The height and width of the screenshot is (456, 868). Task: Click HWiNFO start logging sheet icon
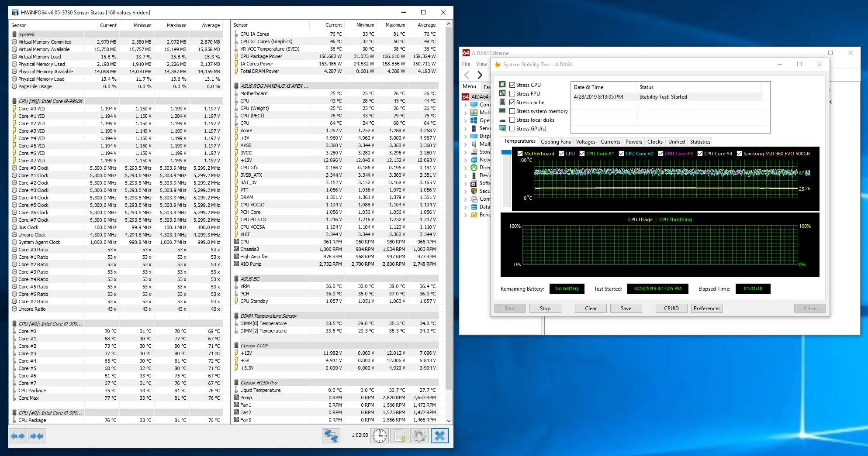400,435
